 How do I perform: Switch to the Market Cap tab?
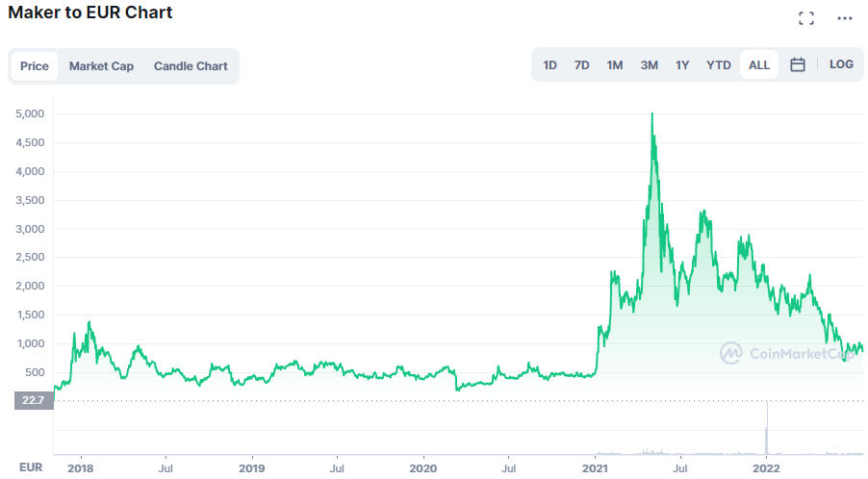pos(101,66)
